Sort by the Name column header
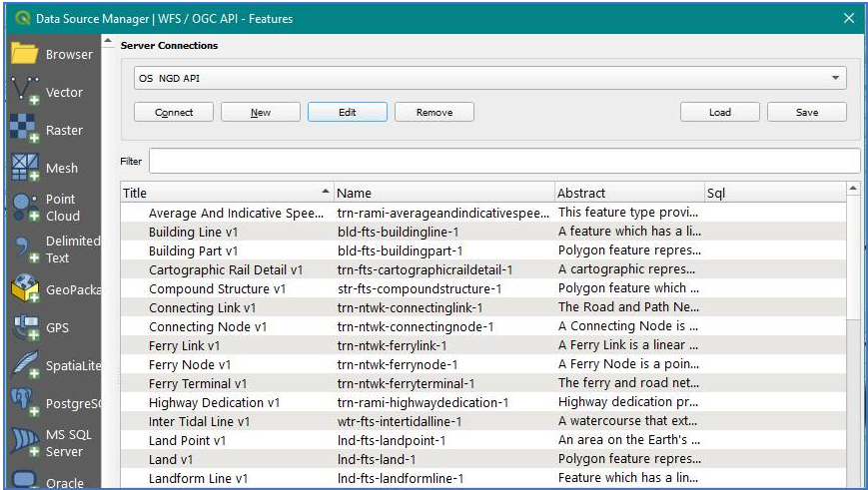Screen dimensions: 868x490 [443, 193]
